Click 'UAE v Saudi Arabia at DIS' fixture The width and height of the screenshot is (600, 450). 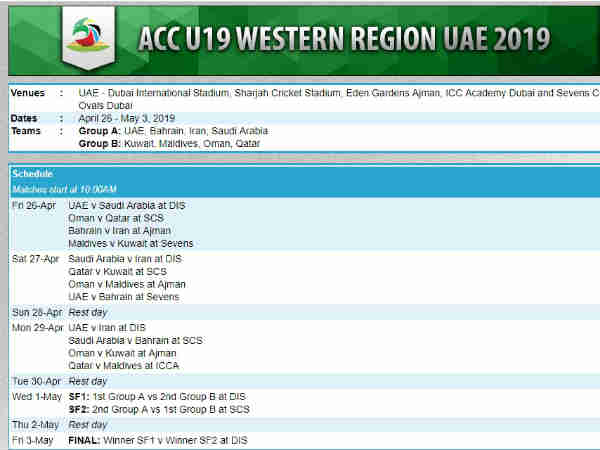pos(127,205)
